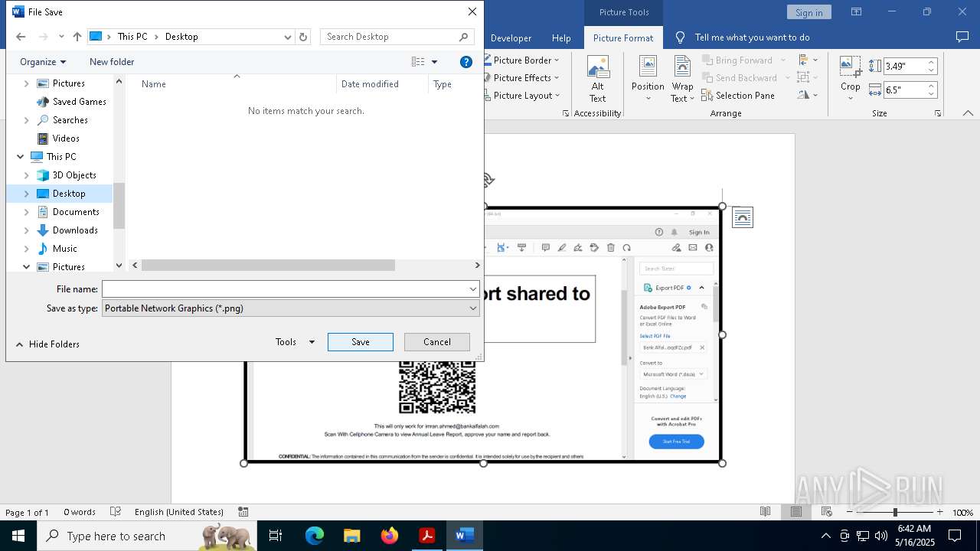Click the file list horizontal scrollbar
The image size is (980, 551).
pos(268,266)
